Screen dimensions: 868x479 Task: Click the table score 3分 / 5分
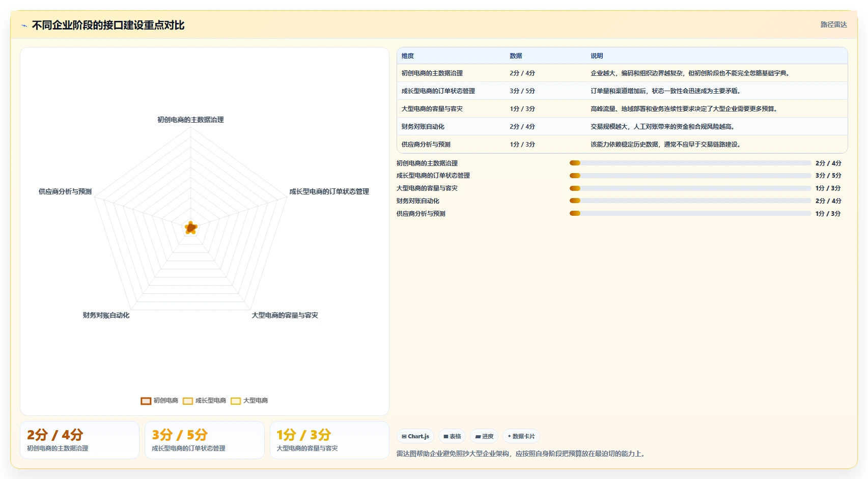(522, 91)
